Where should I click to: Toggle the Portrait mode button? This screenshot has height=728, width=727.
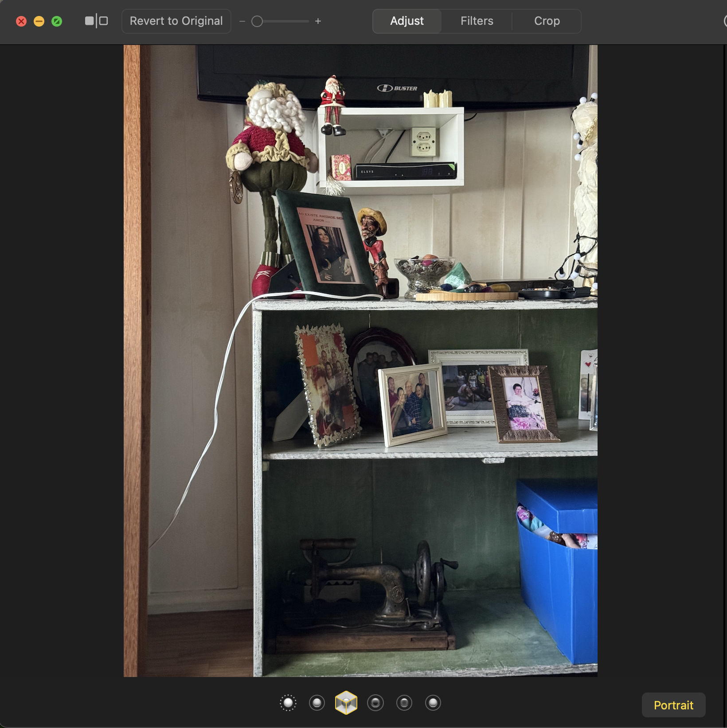673,705
